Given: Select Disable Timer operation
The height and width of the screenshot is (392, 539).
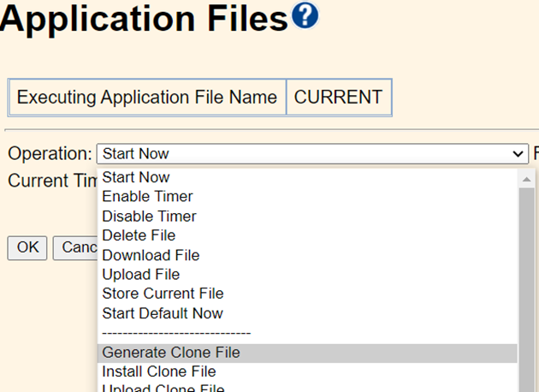Looking at the screenshot, I should (x=149, y=217).
